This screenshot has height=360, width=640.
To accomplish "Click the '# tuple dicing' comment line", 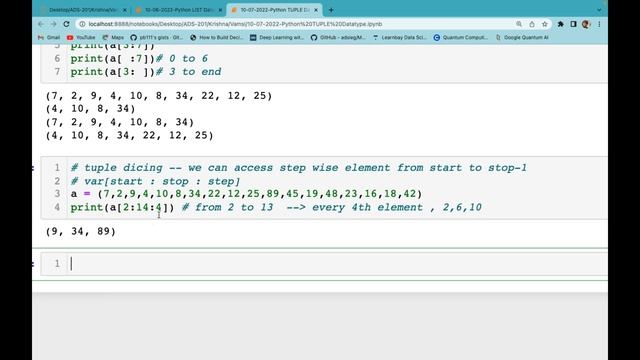I will (x=299, y=168).
